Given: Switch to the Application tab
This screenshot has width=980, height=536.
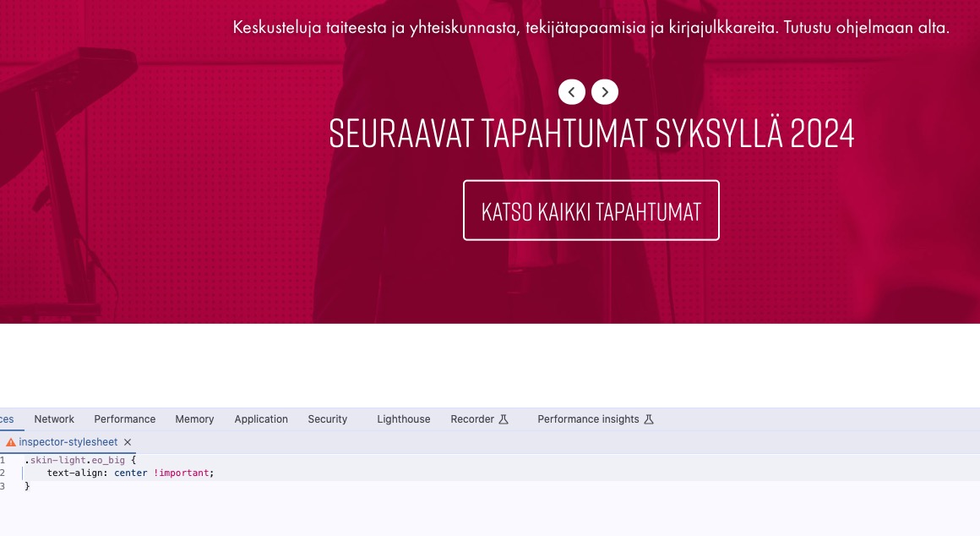Looking at the screenshot, I should pos(260,419).
